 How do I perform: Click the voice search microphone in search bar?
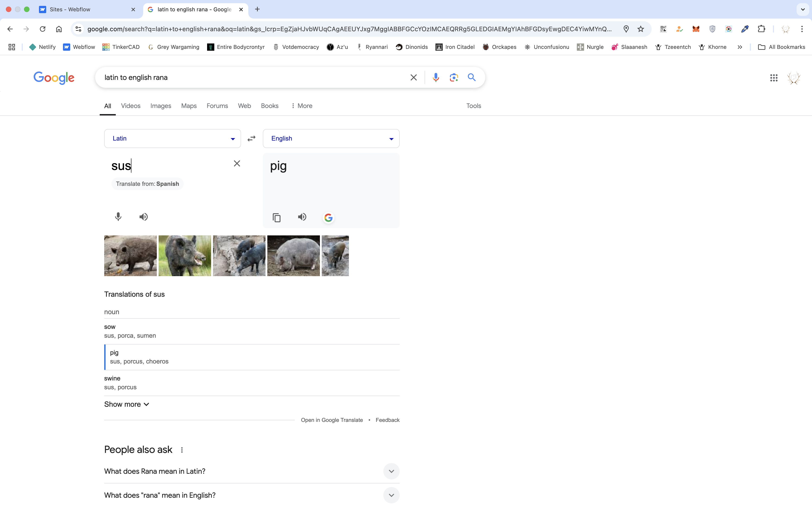pos(435,77)
